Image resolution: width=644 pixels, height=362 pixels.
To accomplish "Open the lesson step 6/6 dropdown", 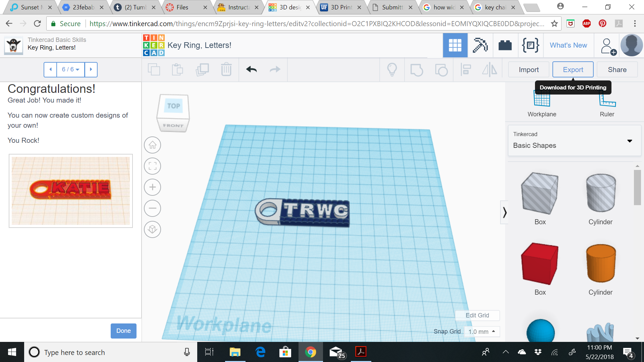I will click(x=70, y=69).
